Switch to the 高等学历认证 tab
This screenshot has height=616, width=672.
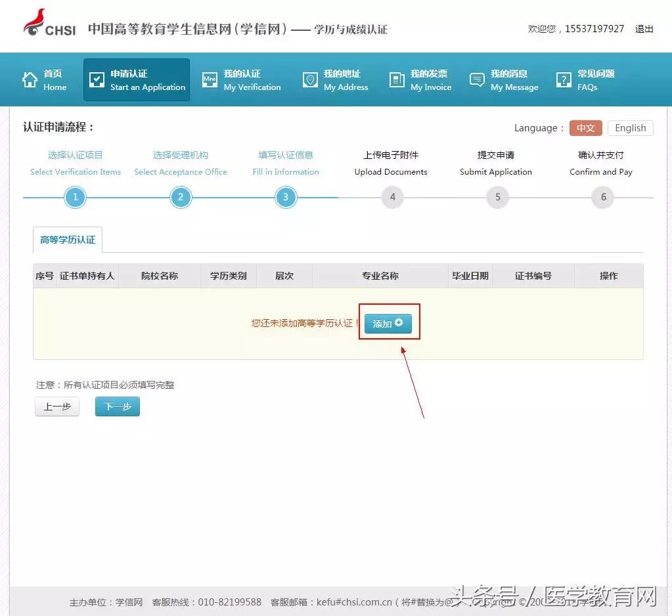[x=67, y=240]
